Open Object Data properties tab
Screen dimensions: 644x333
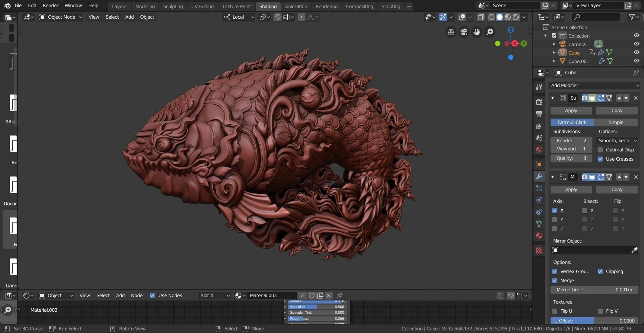click(539, 224)
